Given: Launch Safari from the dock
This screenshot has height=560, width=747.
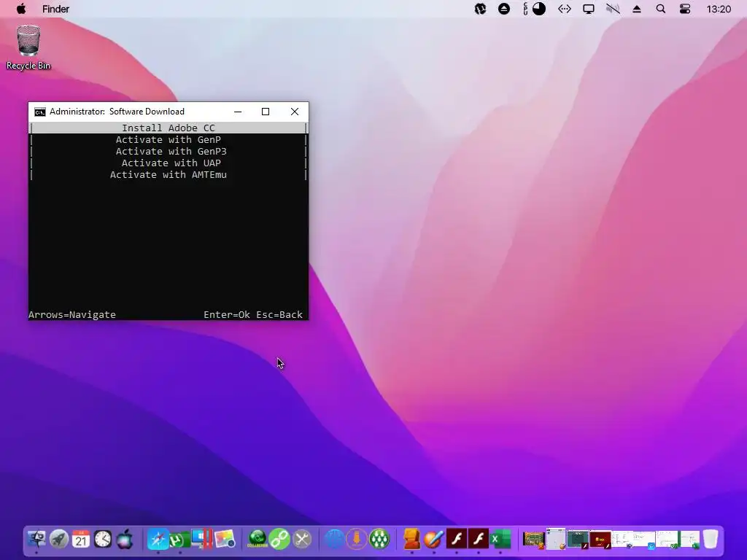Looking at the screenshot, I should pos(158,539).
